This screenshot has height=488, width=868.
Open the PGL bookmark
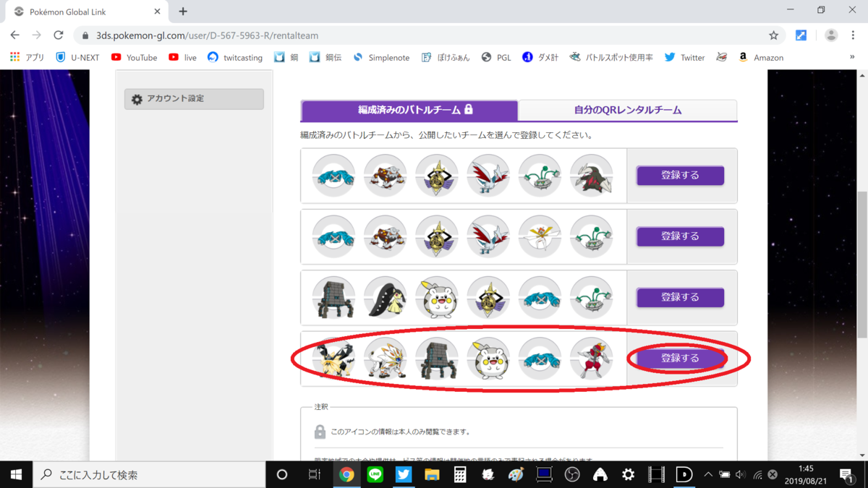[496, 57]
